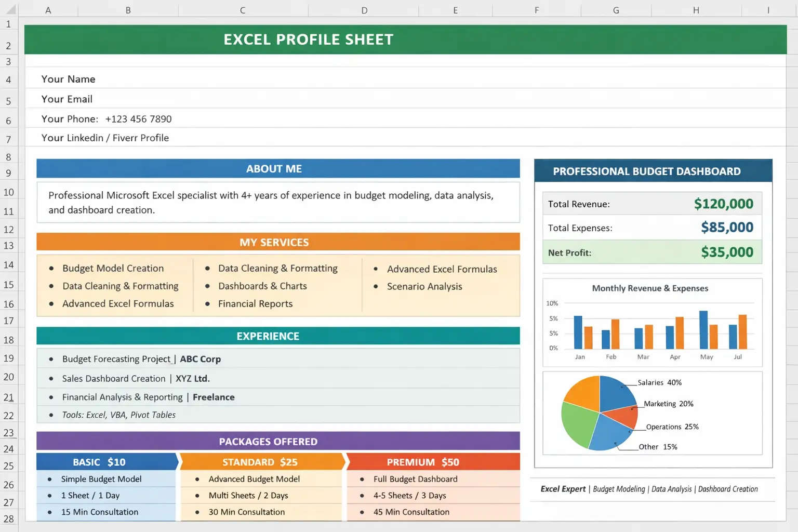
Task: Click the Salaries 40% pie label
Action: click(659, 382)
